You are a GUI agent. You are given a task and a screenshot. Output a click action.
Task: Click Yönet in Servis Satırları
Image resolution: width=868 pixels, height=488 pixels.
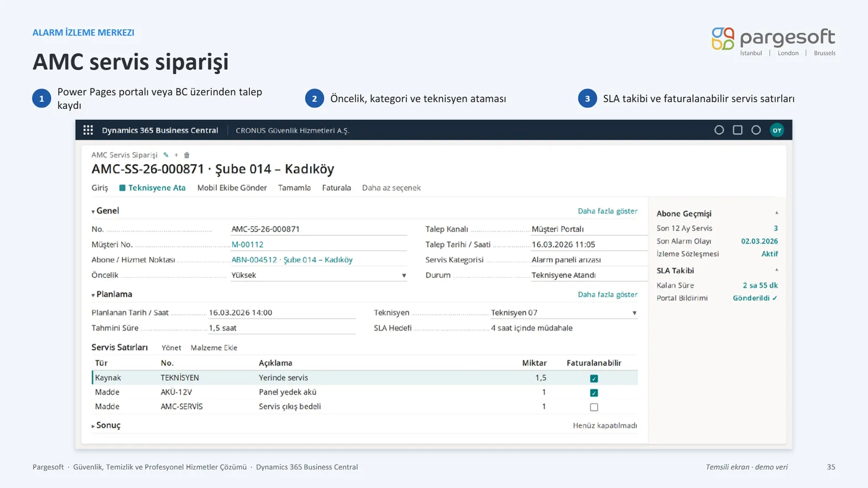pos(171,348)
